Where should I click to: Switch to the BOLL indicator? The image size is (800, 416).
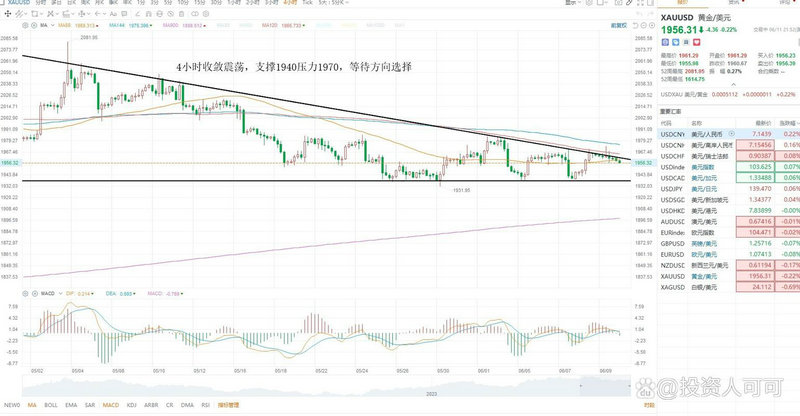pyautogui.click(x=49, y=405)
